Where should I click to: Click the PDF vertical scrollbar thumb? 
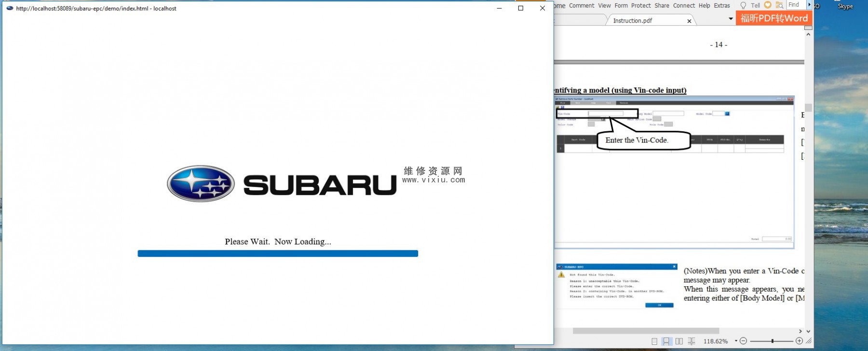tap(809, 108)
